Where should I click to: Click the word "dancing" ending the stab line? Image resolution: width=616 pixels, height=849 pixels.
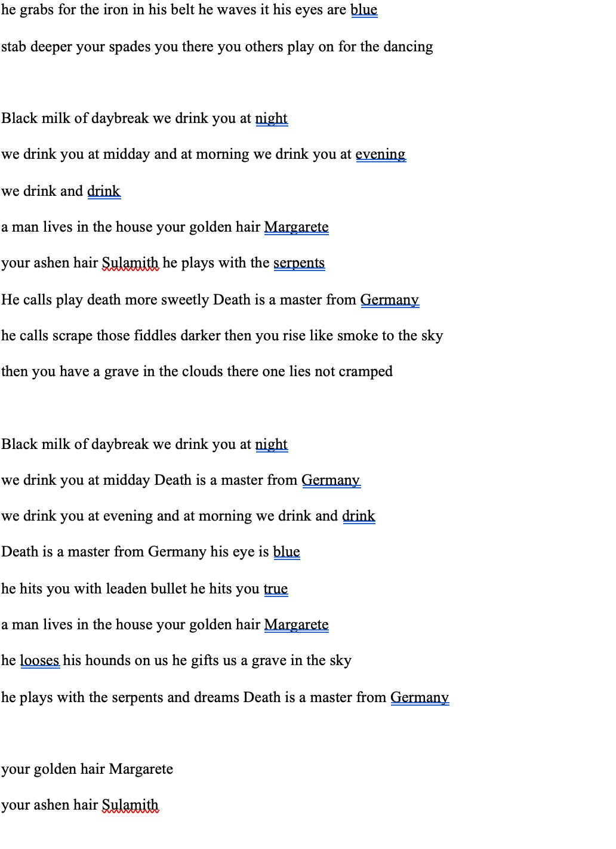(x=408, y=47)
